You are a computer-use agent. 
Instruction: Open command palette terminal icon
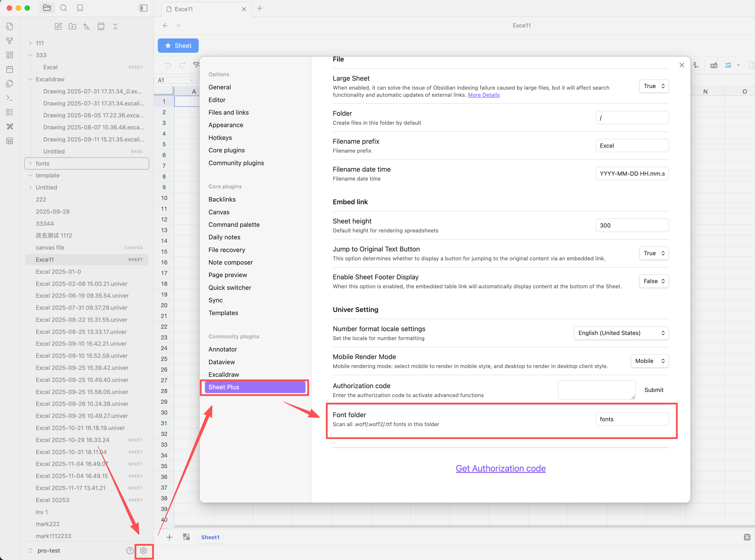[x=9, y=98]
